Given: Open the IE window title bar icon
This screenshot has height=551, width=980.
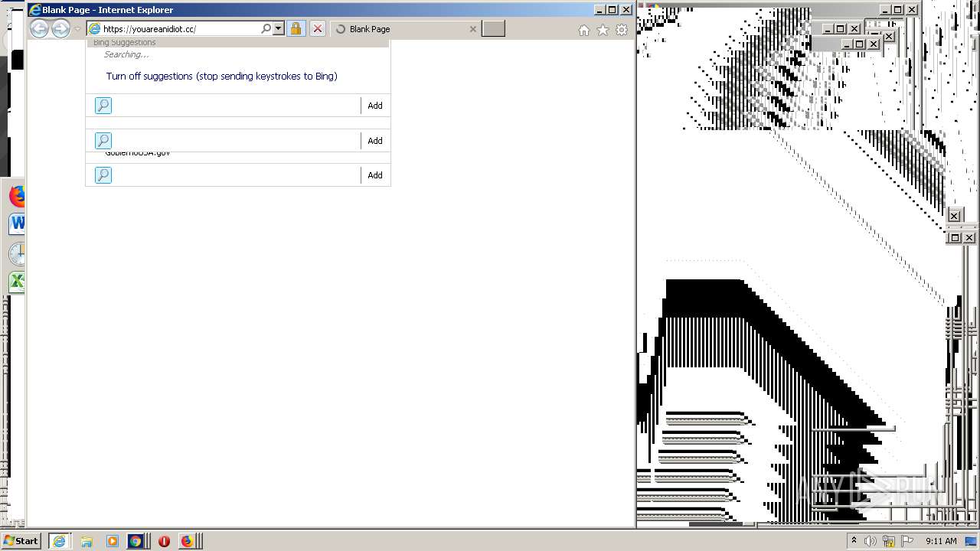Looking at the screenshot, I should 35,10.
